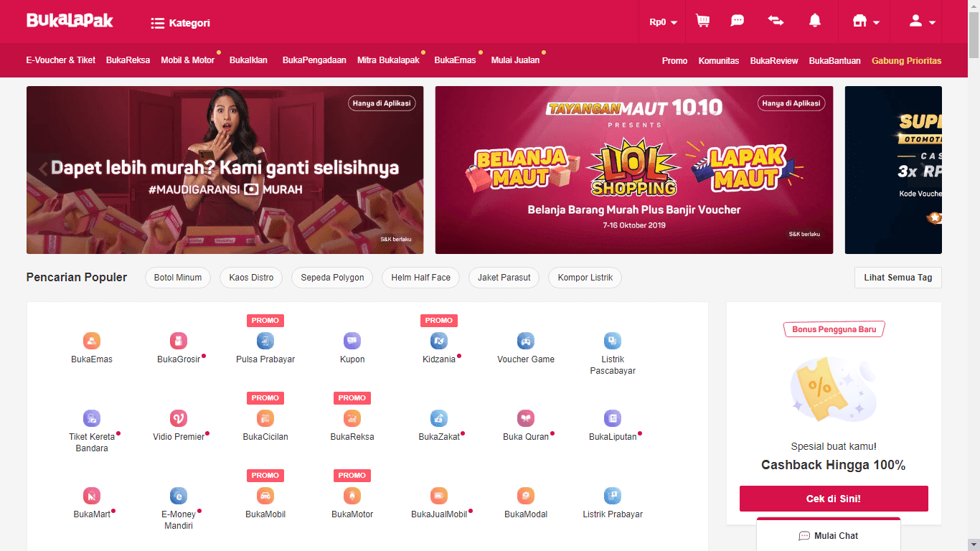980x551 pixels.
Task: Open the BukaMart service icon
Action: 92,496
